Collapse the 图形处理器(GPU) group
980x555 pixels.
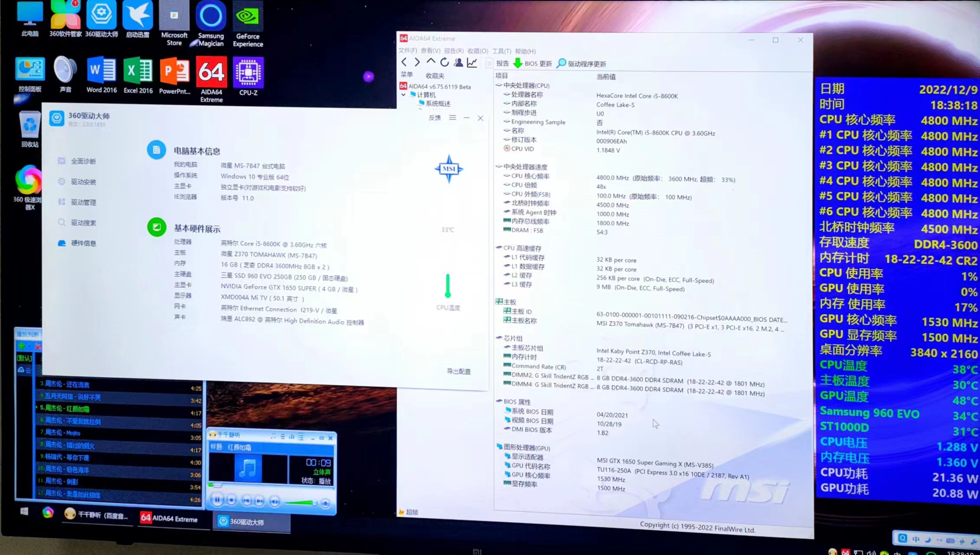[499, 447]
